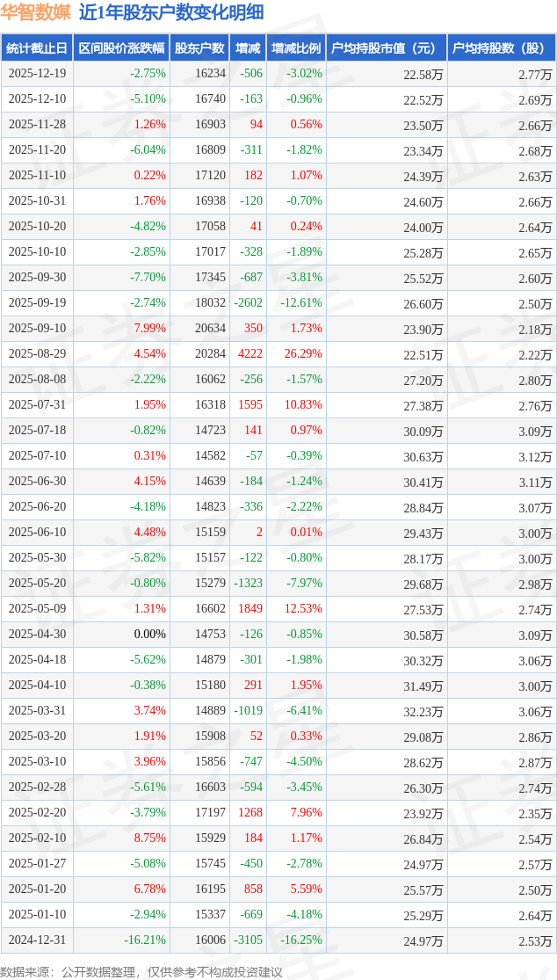Click the -16.21% price change value
557x980 pixels.
pyautogui.click(x=144, y=940)
